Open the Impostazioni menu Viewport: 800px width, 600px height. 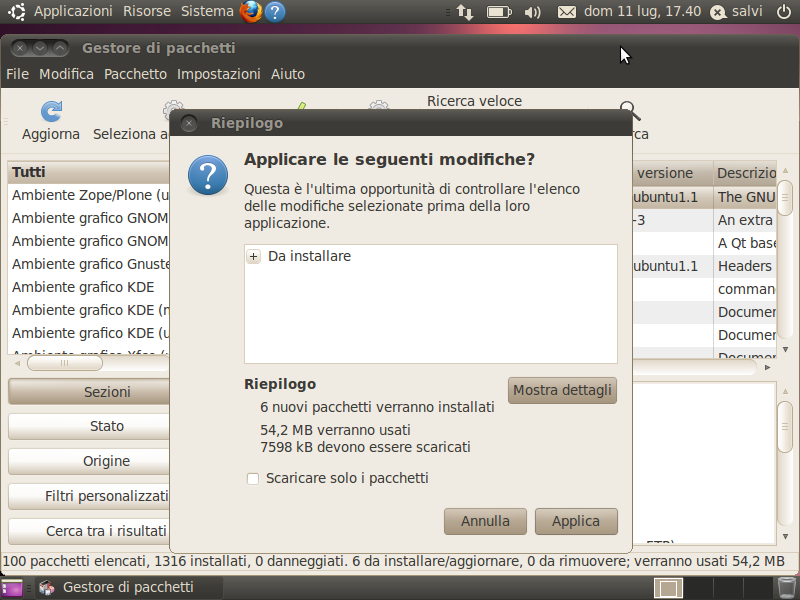point(219,74)
